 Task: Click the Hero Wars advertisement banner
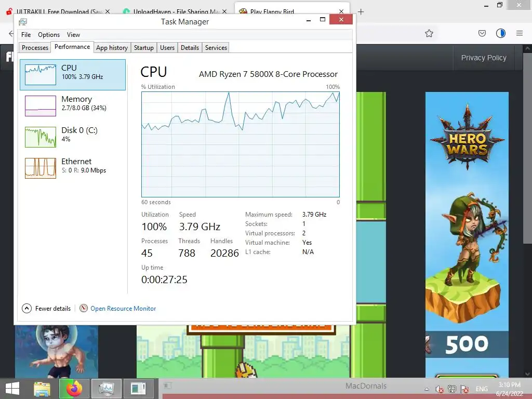[x=467, y=234]
